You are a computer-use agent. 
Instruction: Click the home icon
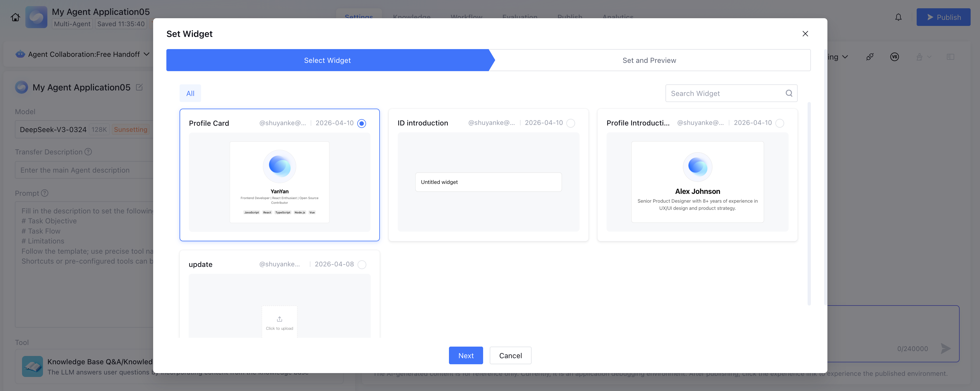(x=15, y=17)
